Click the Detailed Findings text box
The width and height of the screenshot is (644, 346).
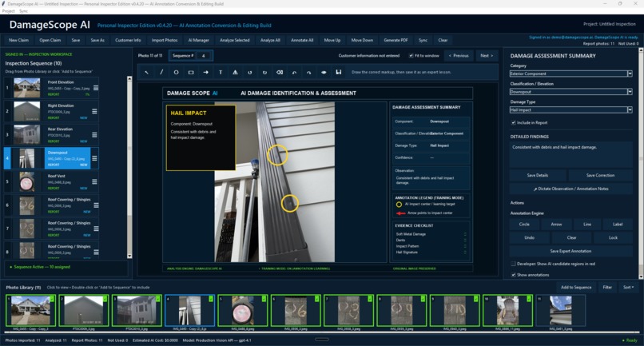coord(571,155)
